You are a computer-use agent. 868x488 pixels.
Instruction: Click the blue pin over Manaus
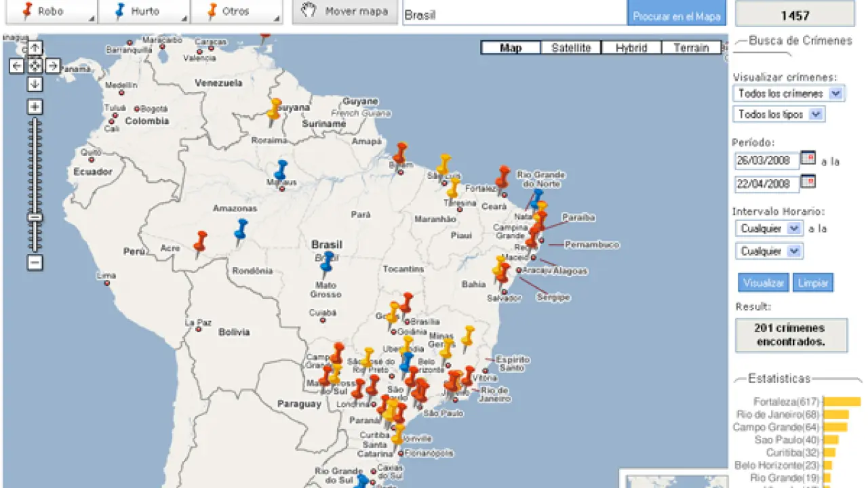tap(280, 170)
